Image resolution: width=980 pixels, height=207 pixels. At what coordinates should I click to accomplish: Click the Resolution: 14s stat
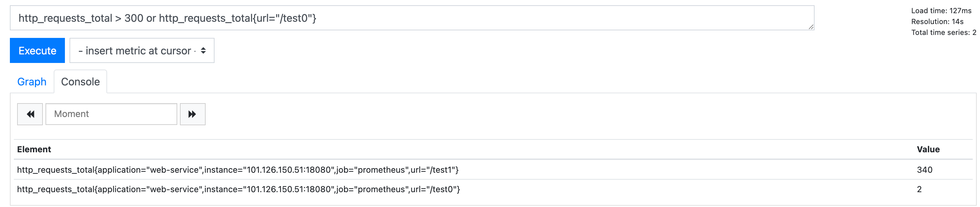click(x=937, y=22)
